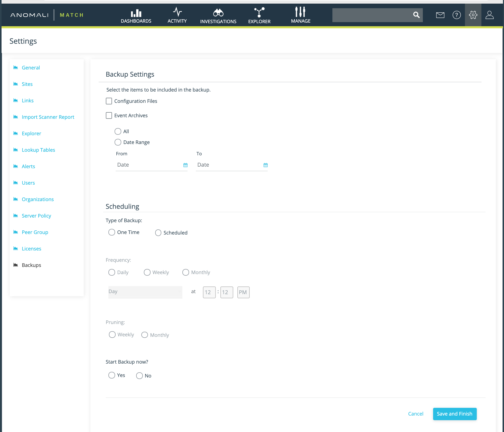Click the icon beside Licenses
This screenshot has height=432, width=504.
click(16, 248)
